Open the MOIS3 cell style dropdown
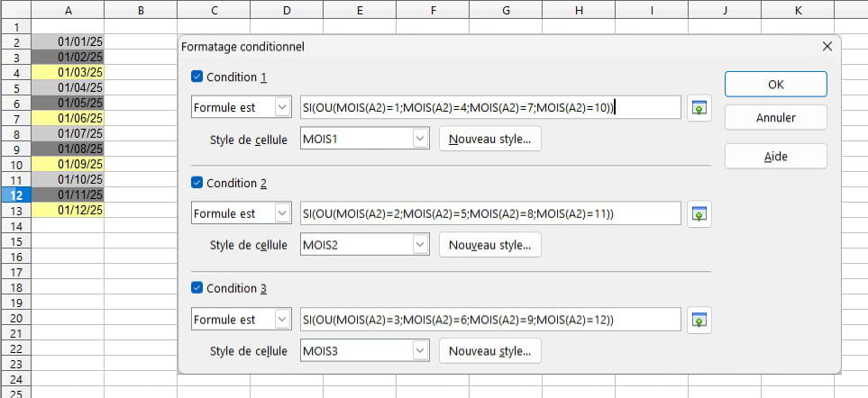The height and width of the screenshot is (398, 868). pyautogui.click(x=420, y=350)
